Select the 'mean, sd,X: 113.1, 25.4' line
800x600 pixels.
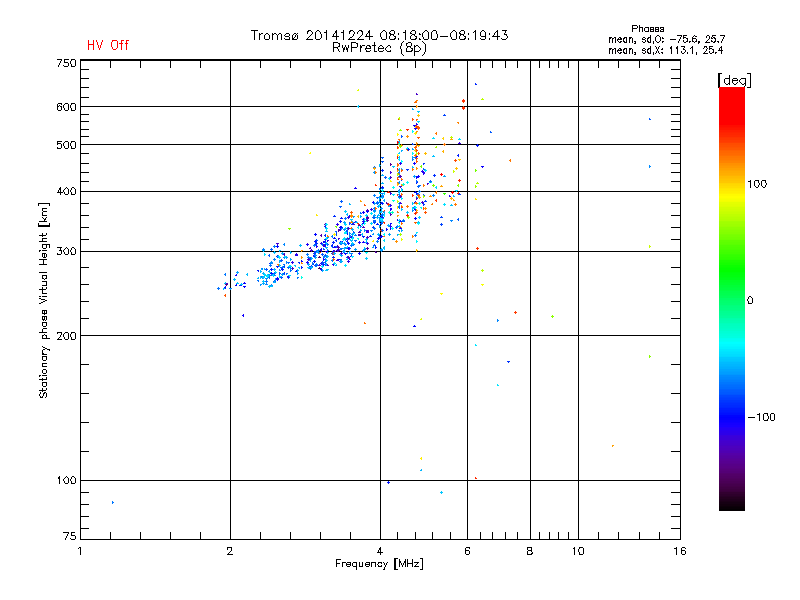click(665, 50)
